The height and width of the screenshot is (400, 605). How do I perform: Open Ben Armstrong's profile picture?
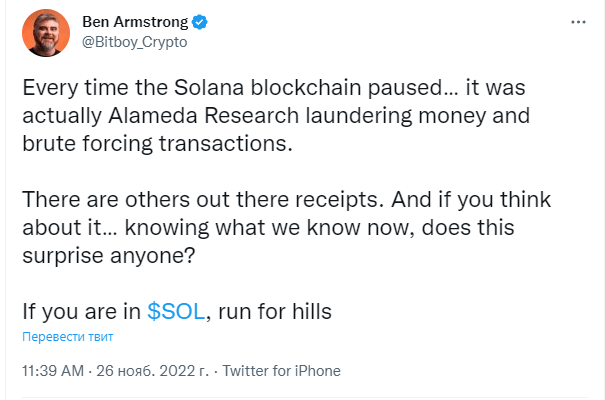[46, 33]
